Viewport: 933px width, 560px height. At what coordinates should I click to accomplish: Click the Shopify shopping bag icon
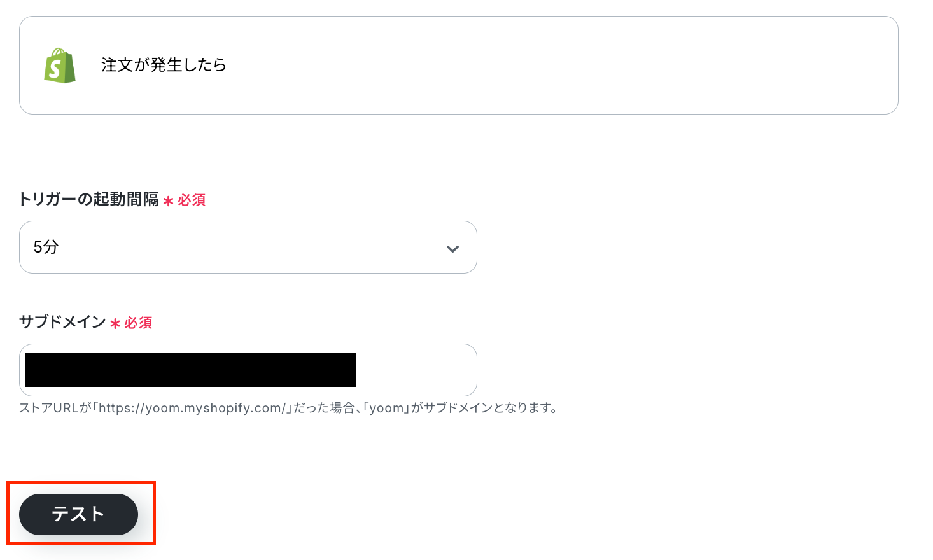tap(60, 65)
